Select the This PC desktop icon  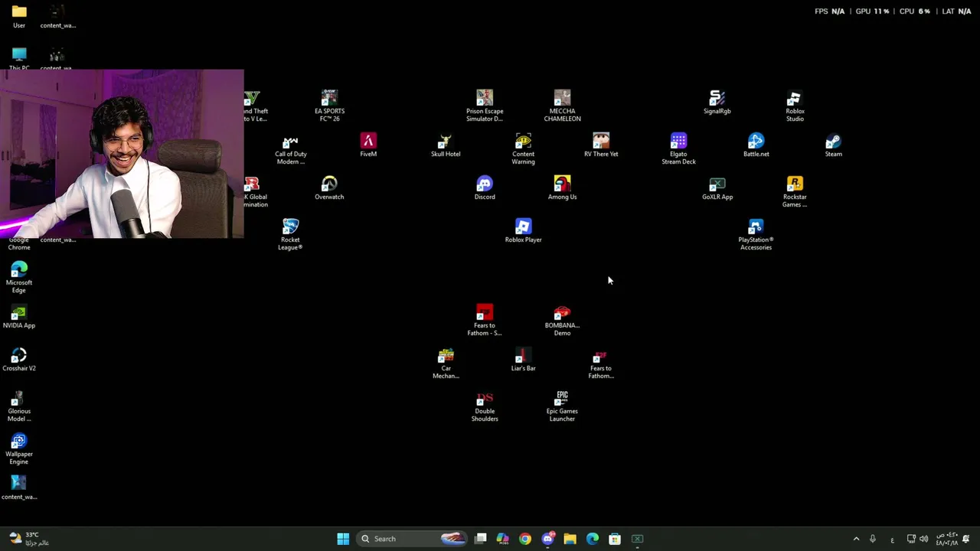point(19,58)
